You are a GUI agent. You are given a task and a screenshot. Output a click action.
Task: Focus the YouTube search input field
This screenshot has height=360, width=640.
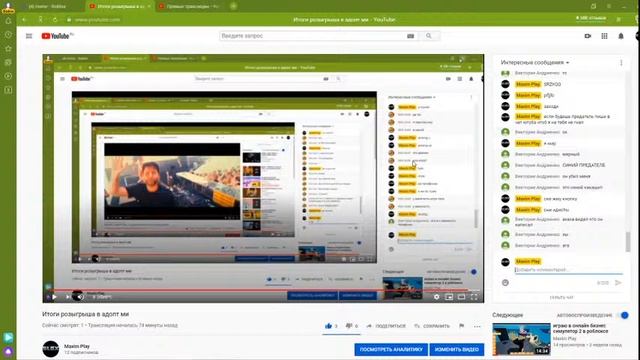(312, 36)
